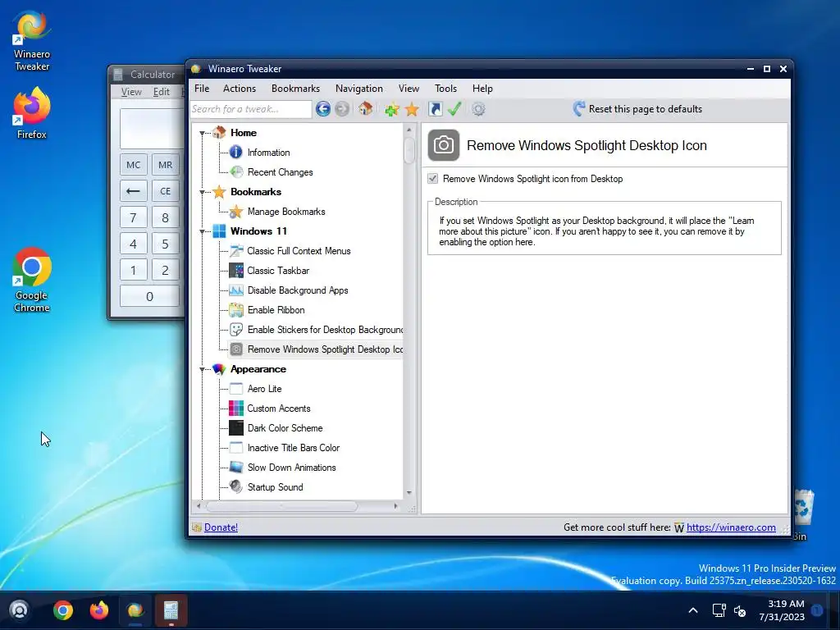This screenshot has width=840, height=630.
Task: Open Edit menu in Calculator window
Action: coord(162,92)
